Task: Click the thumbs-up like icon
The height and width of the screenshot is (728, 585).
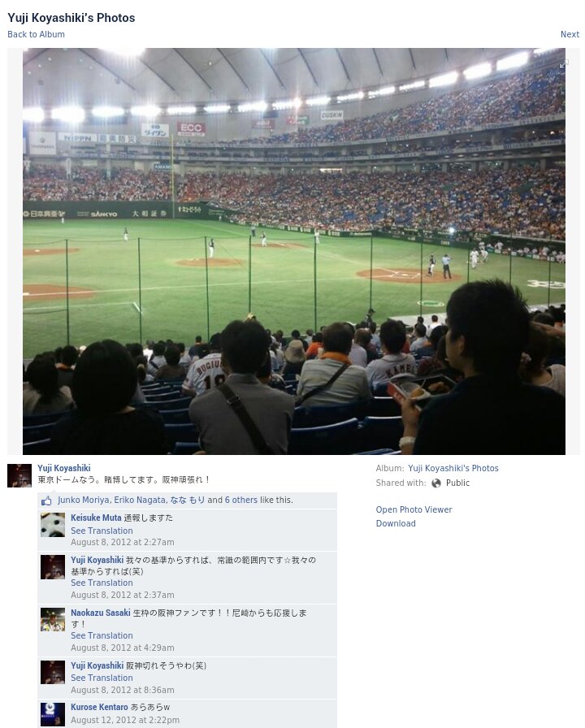Action: coord(46,500)
